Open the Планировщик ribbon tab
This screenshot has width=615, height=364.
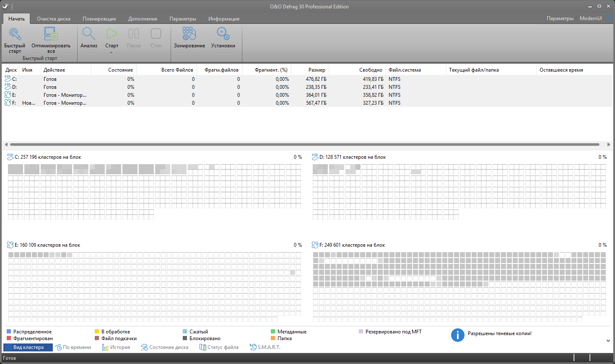[99, 19]
